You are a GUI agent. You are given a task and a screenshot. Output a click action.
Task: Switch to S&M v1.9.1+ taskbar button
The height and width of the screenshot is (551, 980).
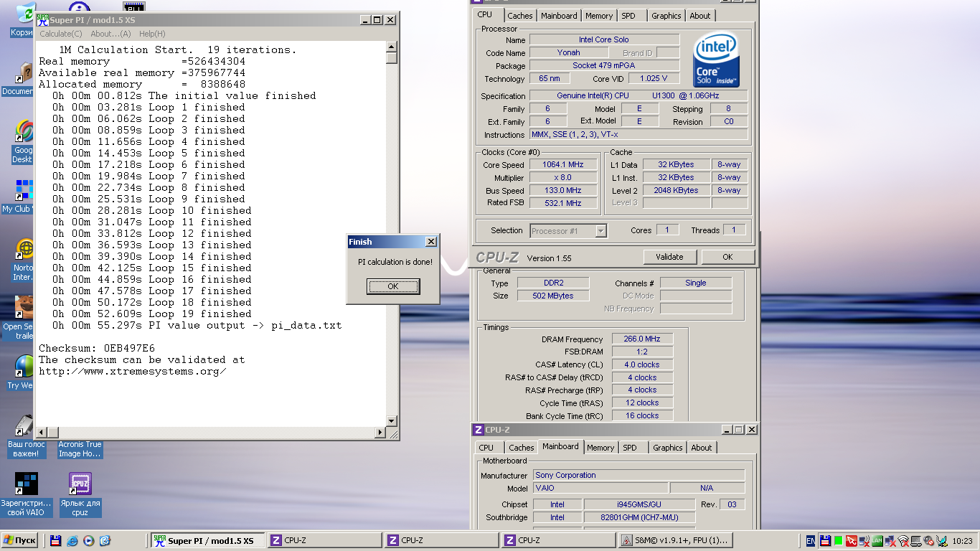(x=674, y=540)
